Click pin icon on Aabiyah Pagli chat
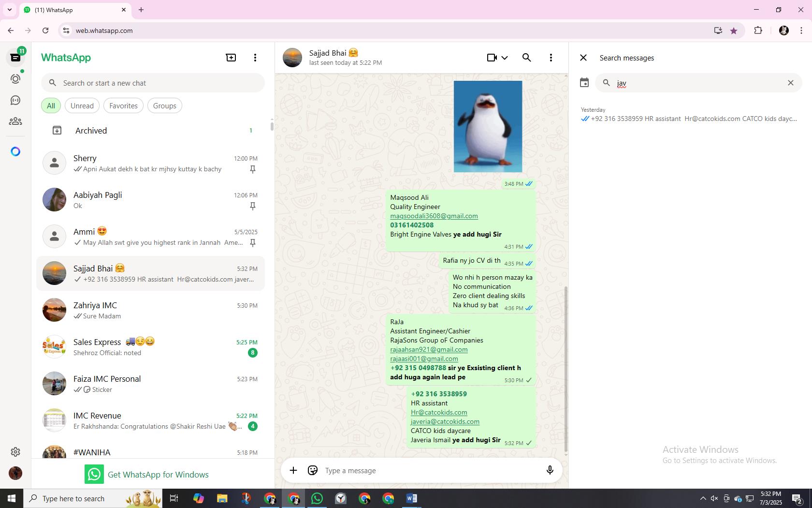 click(252, 206)
